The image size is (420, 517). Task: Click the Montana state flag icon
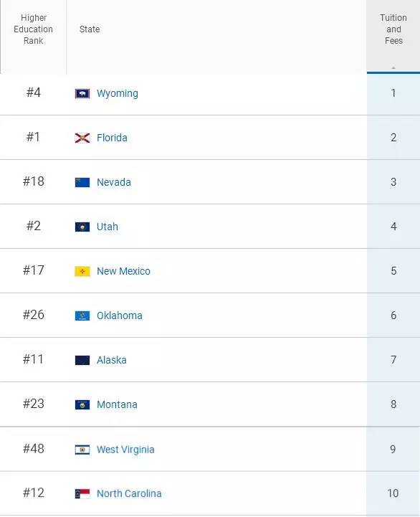(82, 405)
